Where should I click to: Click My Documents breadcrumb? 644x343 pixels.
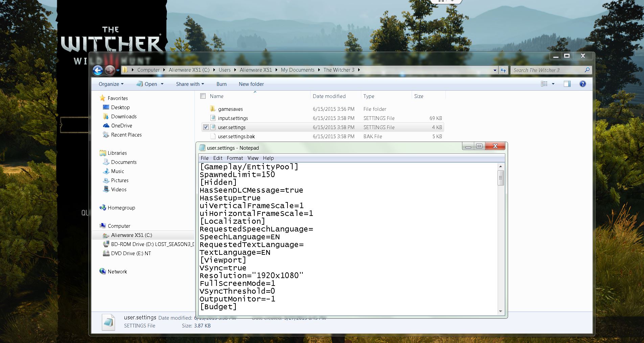[x=298, y=70]
